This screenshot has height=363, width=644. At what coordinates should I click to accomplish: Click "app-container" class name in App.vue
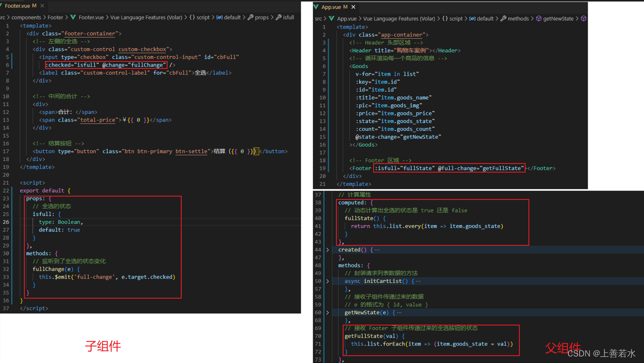[403, 35]
